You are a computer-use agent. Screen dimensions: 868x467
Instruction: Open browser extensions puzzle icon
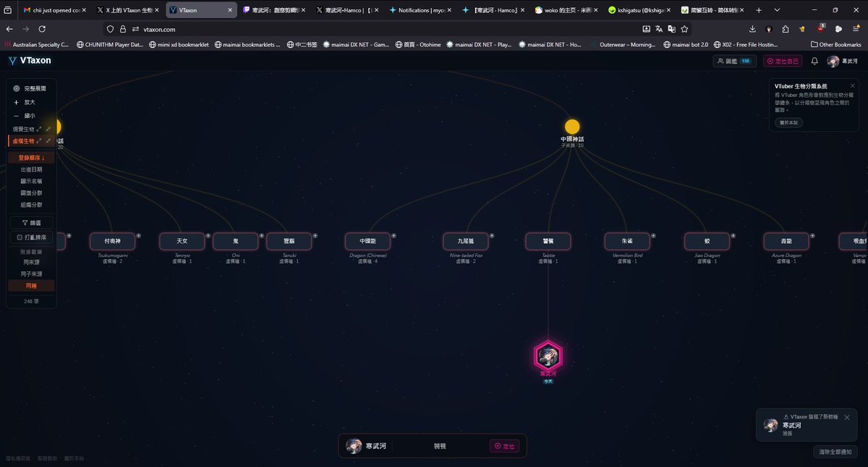point(786,29)
